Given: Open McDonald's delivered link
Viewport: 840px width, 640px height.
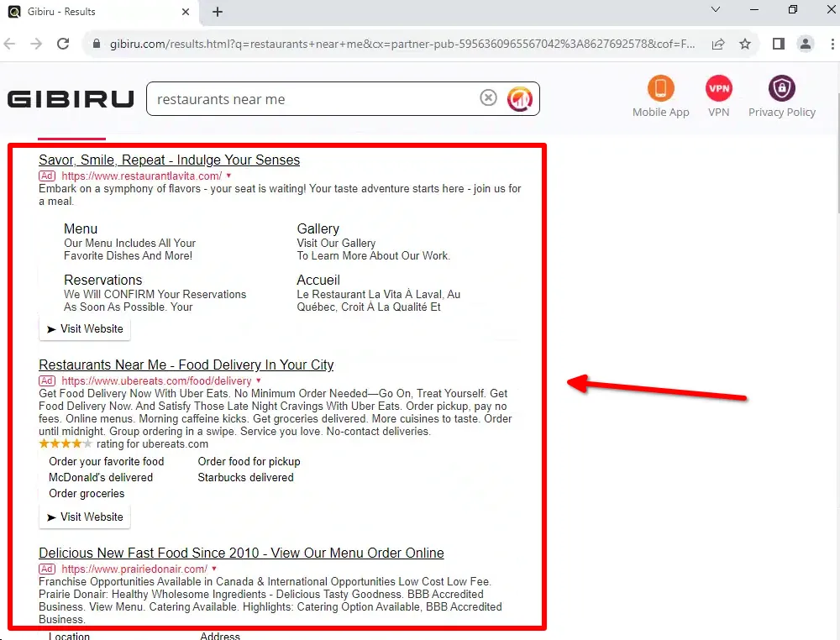Looking at the screenshot, I should pyautogui.click(x=101, y=478).
